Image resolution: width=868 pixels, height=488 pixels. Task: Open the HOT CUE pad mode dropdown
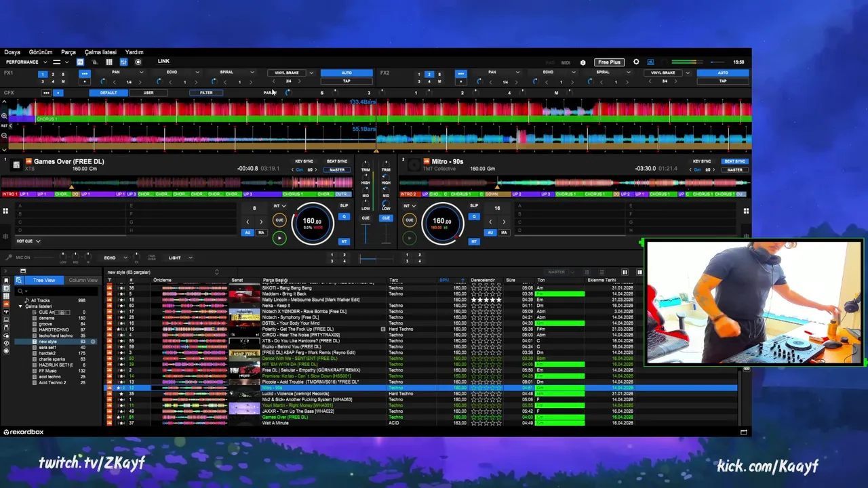pos(28,241)
